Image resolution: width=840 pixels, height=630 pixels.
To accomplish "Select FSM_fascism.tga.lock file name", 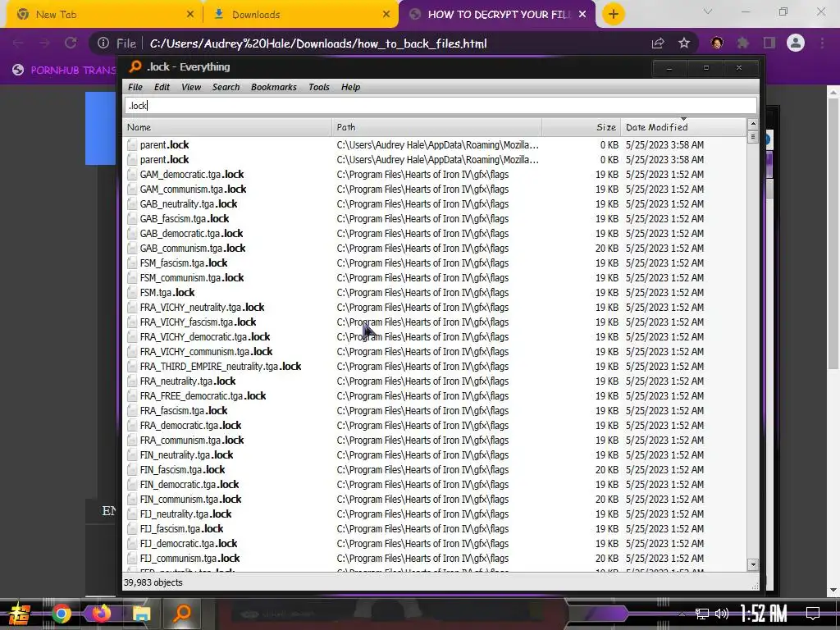I will 184,263.
